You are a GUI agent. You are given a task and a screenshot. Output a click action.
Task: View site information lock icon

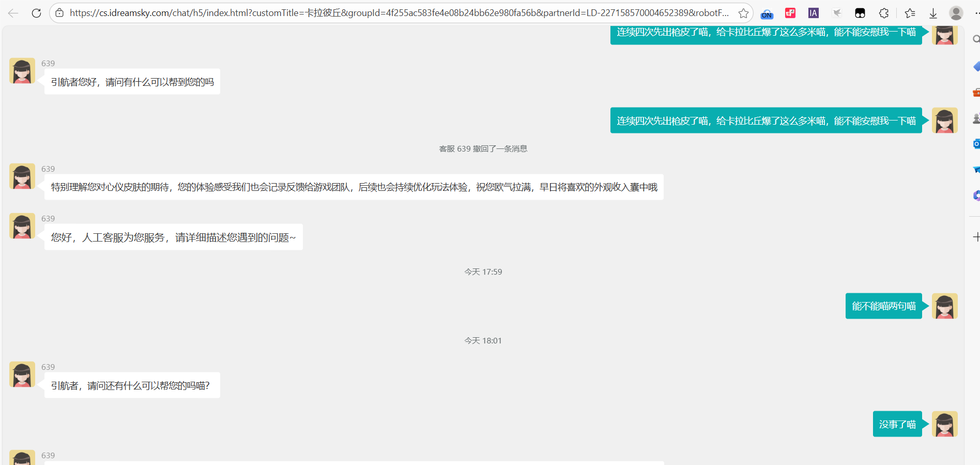[x=60, y=13]
